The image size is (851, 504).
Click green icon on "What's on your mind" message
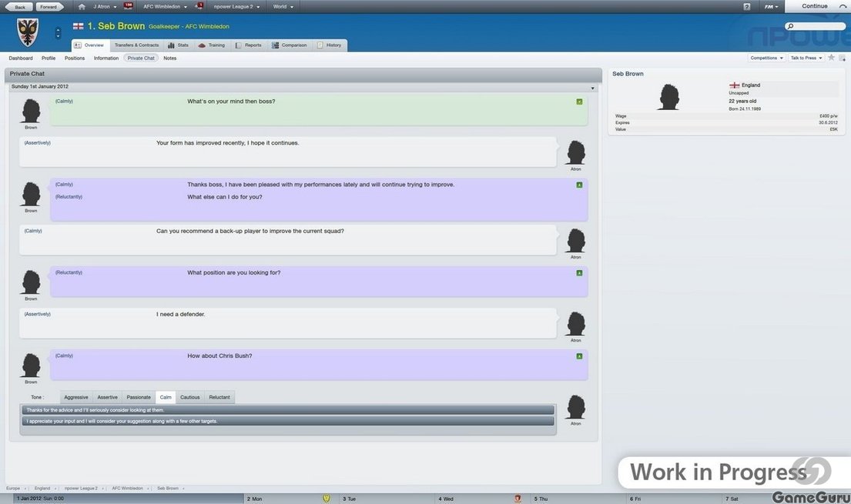point(579,102)
